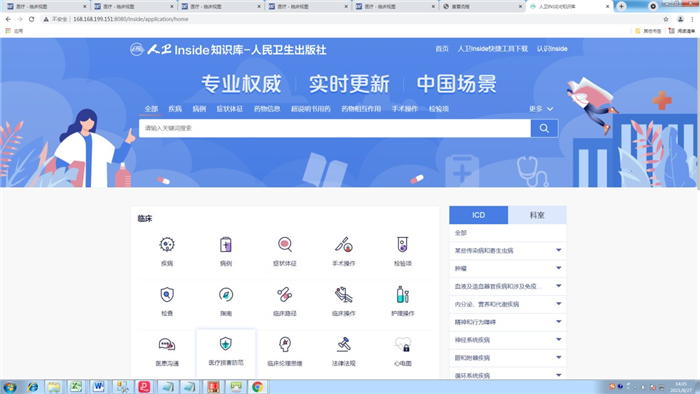Select the 超说明书用药 search filter tab
Image resolution: width=700 pixels, height=394 pixels.
tap(311, 109)
